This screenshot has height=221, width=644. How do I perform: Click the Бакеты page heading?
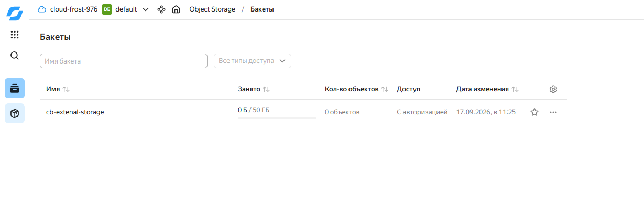(55, 37)
